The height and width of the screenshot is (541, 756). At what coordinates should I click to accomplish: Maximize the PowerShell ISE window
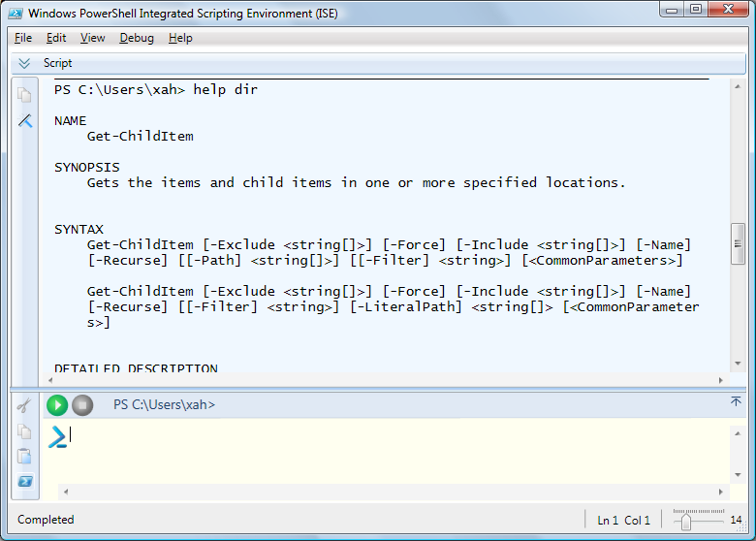(696, 9)
